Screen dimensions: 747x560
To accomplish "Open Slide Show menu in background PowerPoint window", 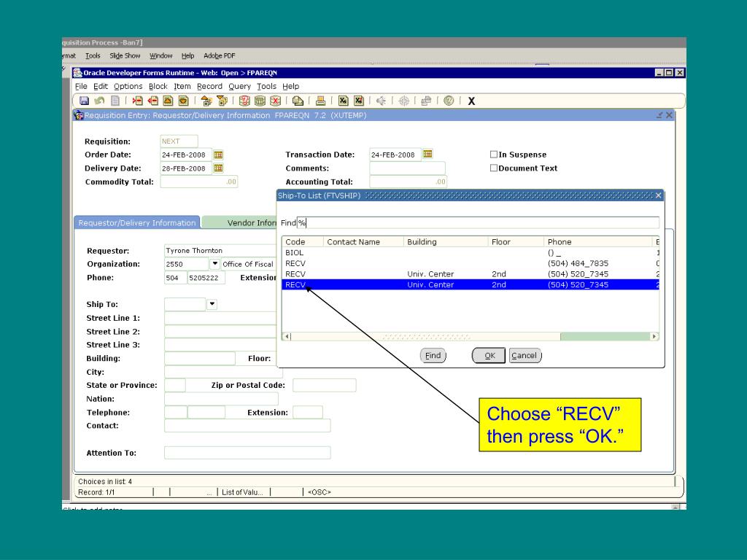I will click(x=125, y=55).
